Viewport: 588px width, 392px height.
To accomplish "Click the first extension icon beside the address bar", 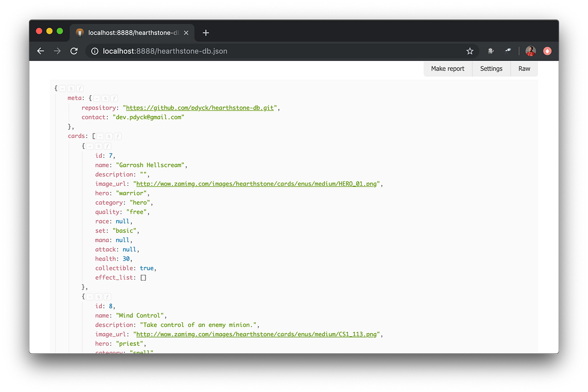I will (x=490, y=51).
